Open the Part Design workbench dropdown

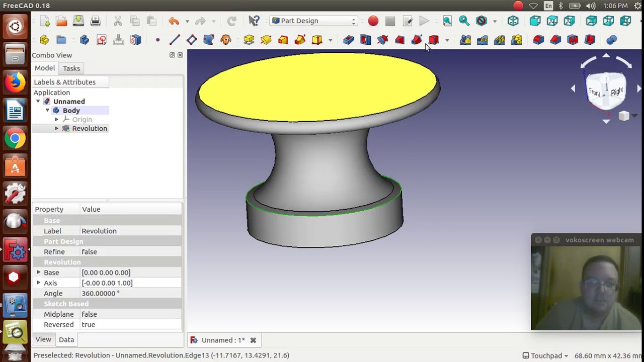coord(314,21)
